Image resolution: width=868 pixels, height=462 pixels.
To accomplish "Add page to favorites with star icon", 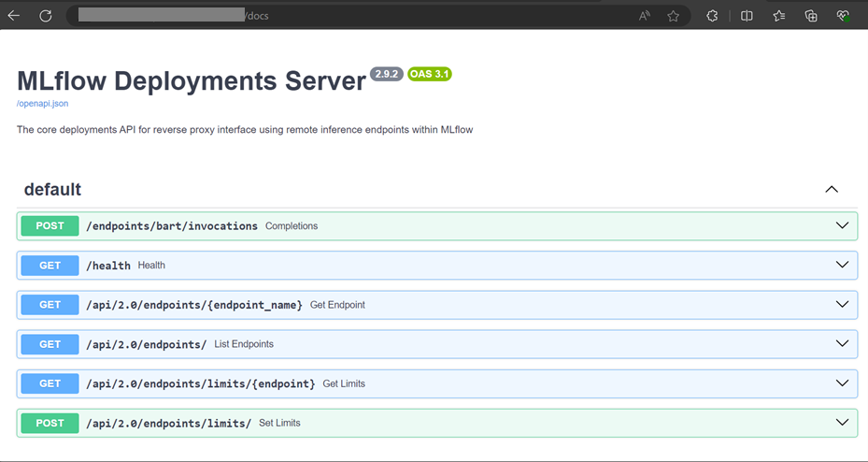I will point(673,16).
